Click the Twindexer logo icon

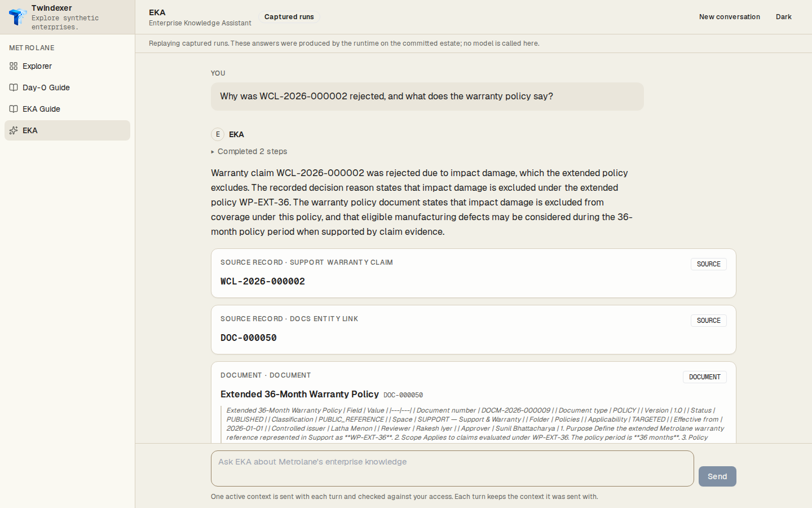[x=18, y=17]
